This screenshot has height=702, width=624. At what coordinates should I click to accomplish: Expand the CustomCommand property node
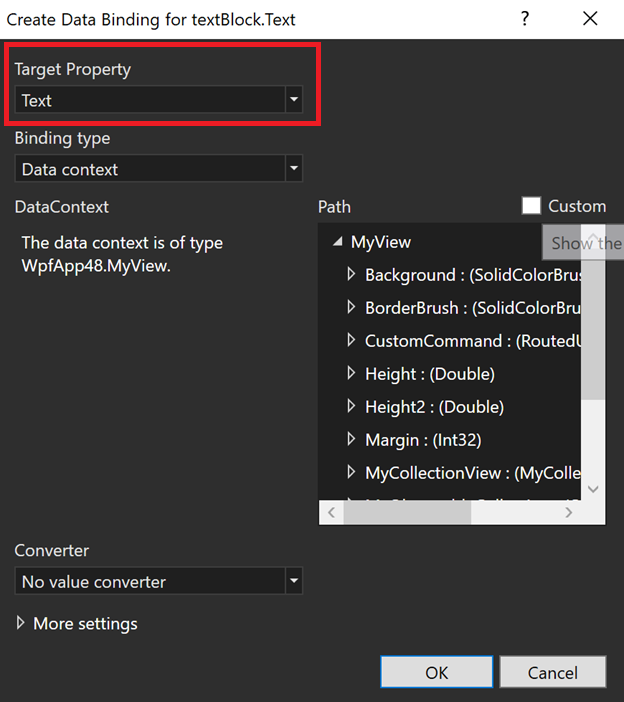tap(351, 340)
